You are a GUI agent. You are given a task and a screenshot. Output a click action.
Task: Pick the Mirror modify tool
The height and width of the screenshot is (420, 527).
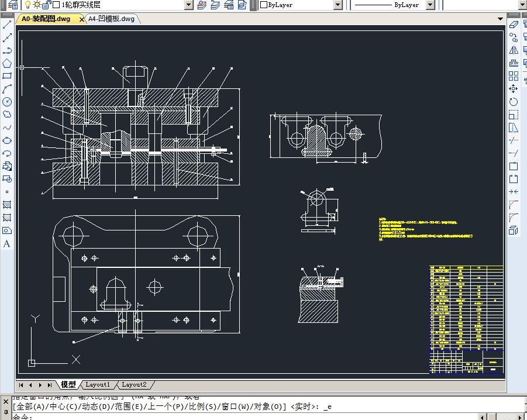pyautogui.click(x=514, y=50)
